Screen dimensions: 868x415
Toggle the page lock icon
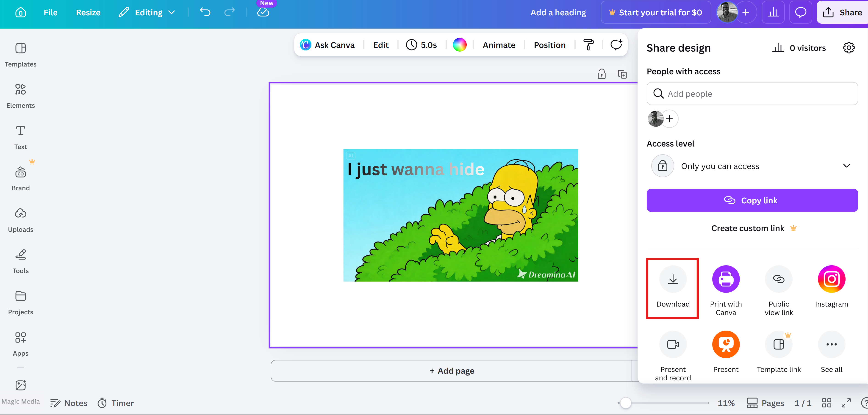click(602, 74)
